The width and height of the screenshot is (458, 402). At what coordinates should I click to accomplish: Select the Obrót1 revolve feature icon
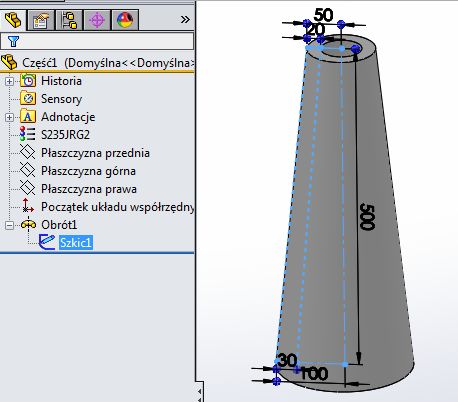click(29, 224)
